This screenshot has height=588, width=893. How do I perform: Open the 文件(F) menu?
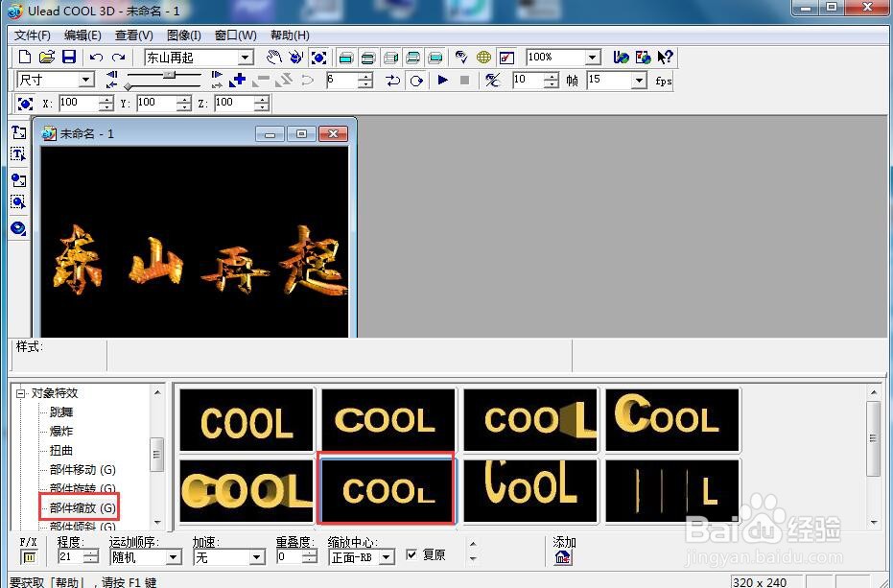(33, 35)
